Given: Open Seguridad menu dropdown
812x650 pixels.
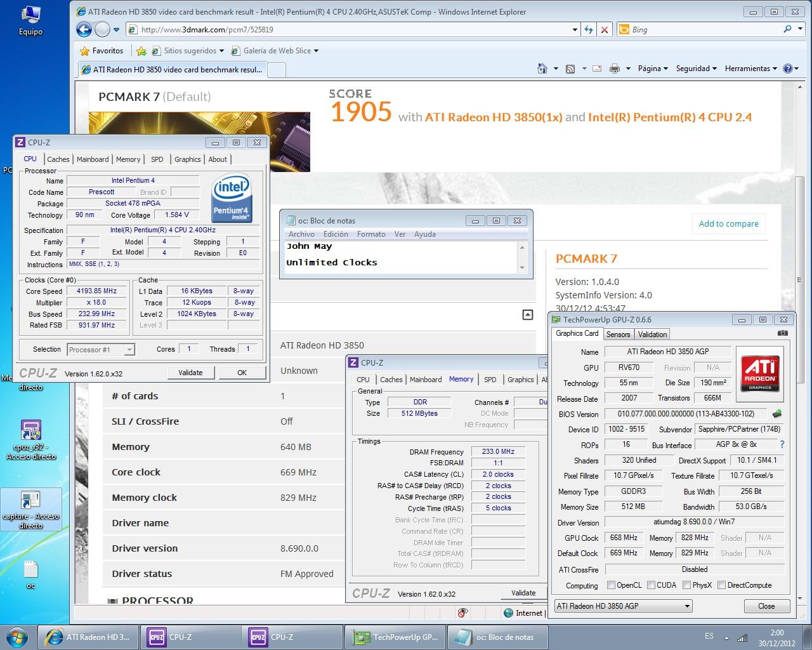Looking at the screenshot, I should (x=696, y=69).
